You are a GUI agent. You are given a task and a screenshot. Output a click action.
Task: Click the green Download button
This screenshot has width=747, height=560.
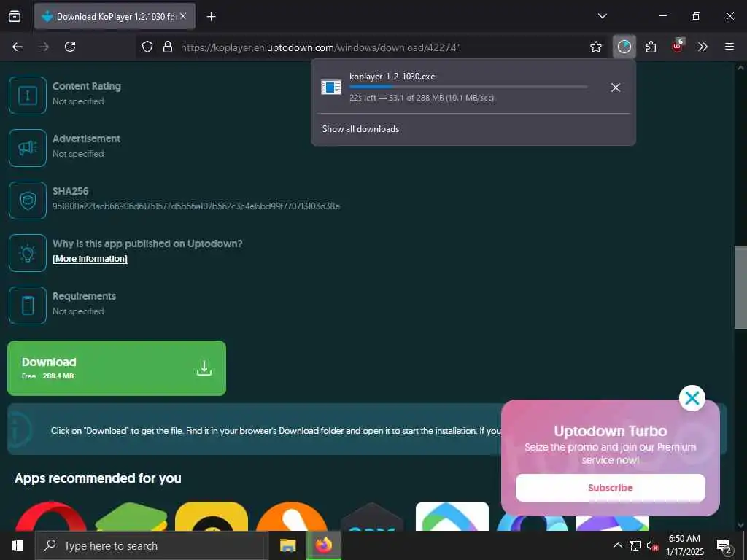(117, 368)
